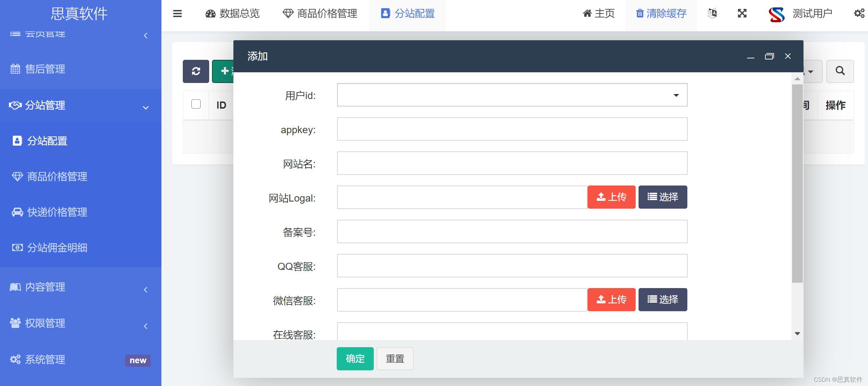This screenshot has width=868, height=386.
Task: Click the users icon beside 权限管理
Action: [x=15, y=323]
